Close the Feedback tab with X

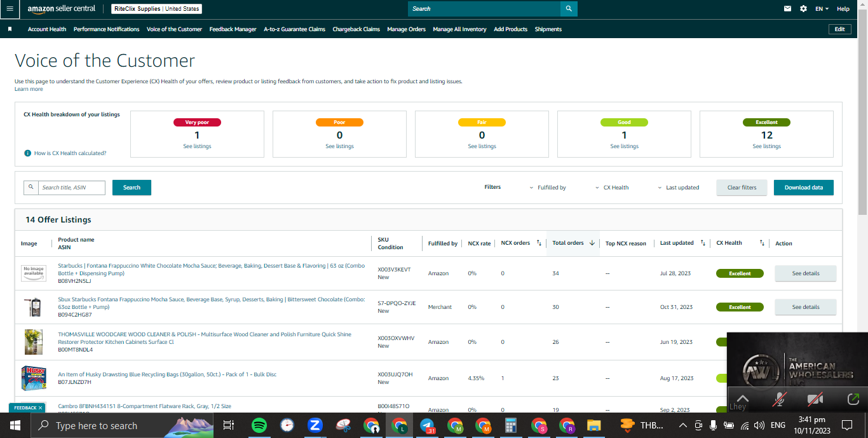[40, 407]
